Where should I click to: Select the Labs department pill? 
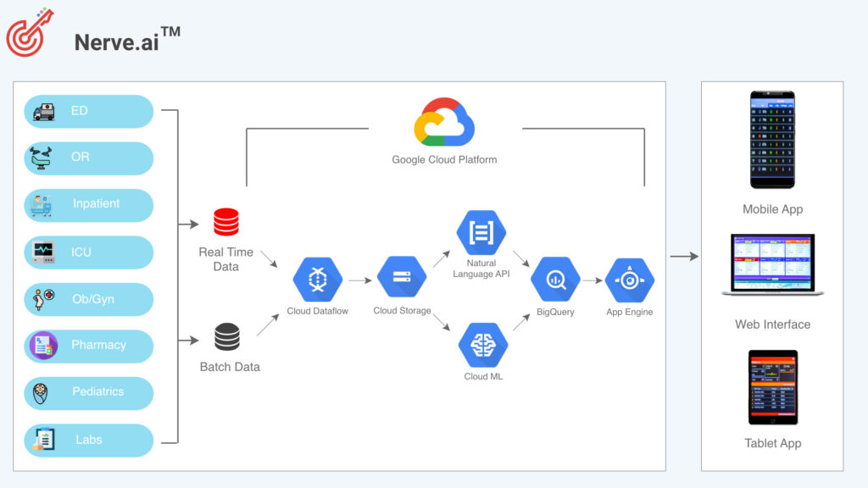pyautogui.click(x=88, y=441)
